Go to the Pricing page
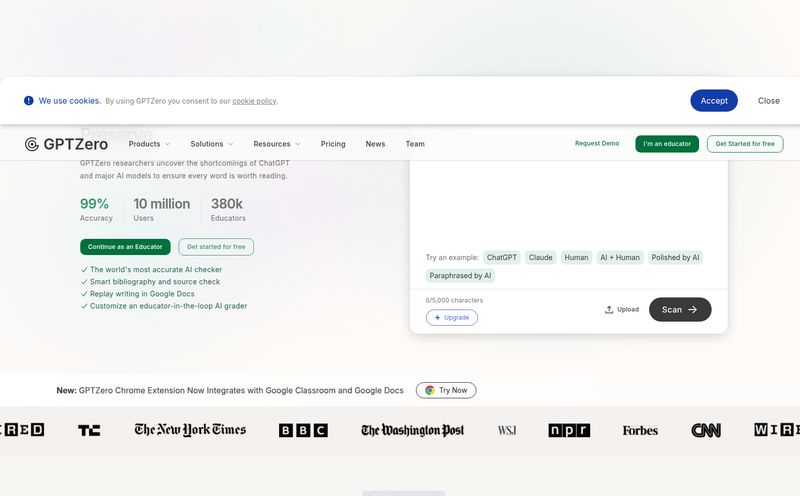800x496 pixels. pos(333,144)
